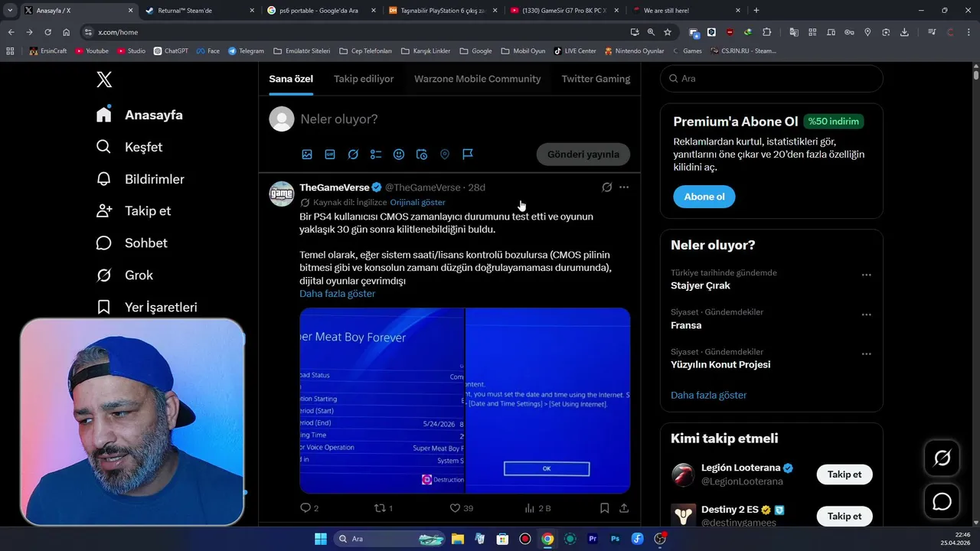
Task: Open more options on TheGameVerse post
Action: pos(624,187)
